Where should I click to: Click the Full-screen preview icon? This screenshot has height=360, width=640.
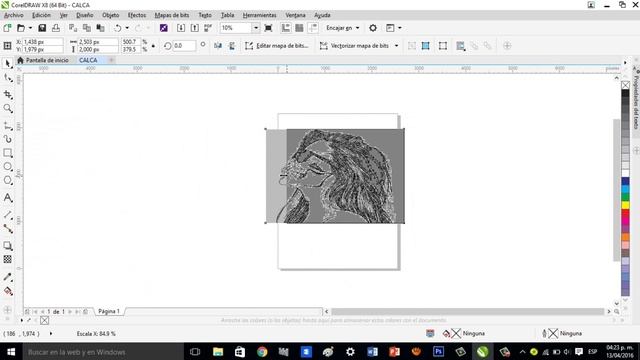click(x=268, y=28)
